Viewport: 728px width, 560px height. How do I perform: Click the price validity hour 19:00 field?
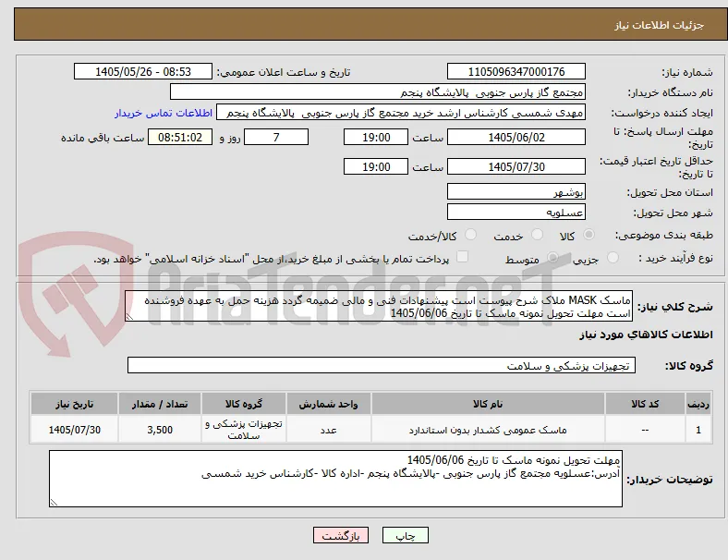click(x=376, y=166)
